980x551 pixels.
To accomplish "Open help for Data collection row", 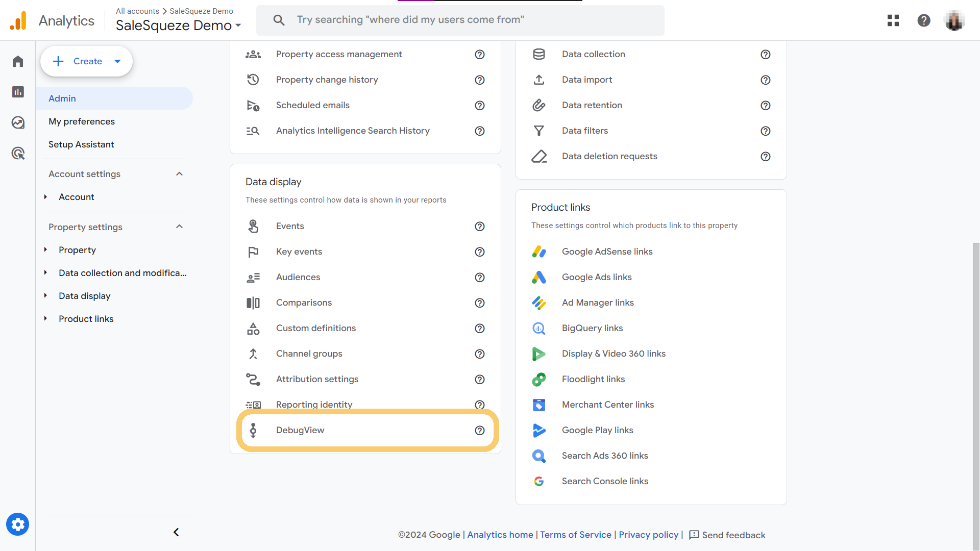I will (766, 54).
